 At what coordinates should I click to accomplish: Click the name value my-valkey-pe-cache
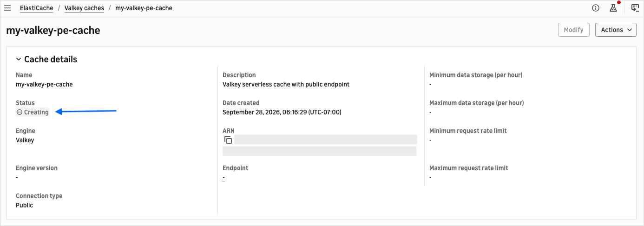click(44, 84)
